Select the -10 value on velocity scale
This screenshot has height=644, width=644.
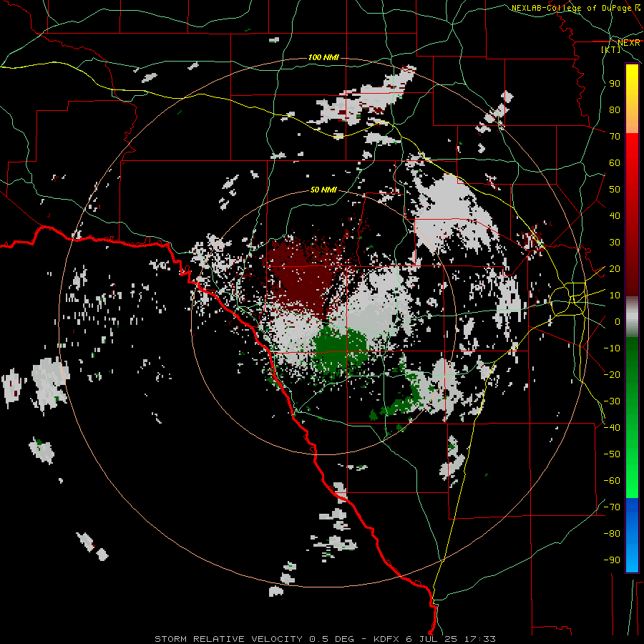(612, 348)
